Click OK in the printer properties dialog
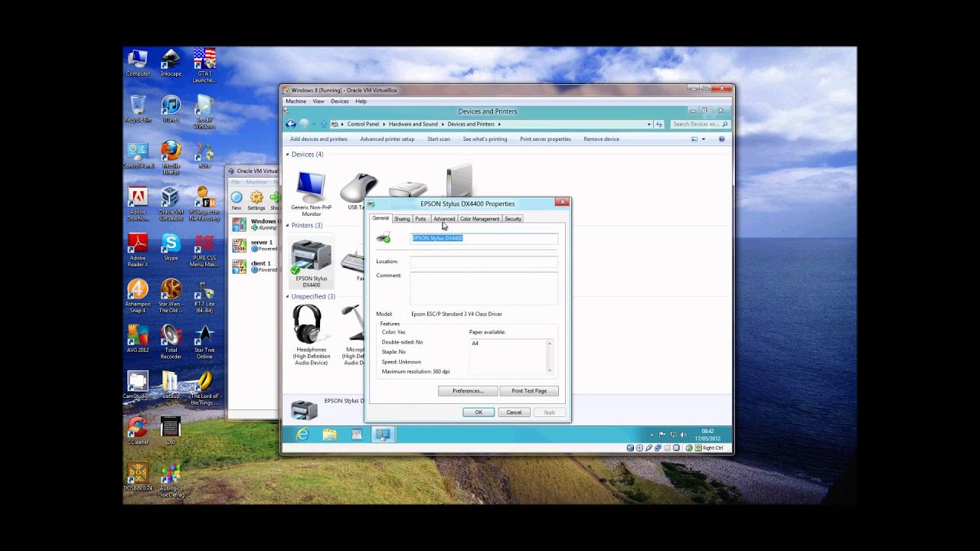 coord(479,412)
